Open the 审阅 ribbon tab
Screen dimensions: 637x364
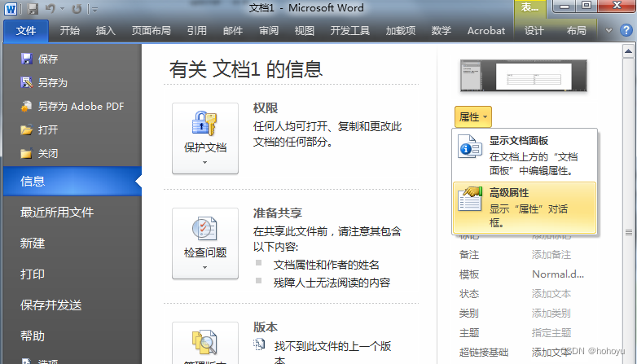(x=269, y=31)
